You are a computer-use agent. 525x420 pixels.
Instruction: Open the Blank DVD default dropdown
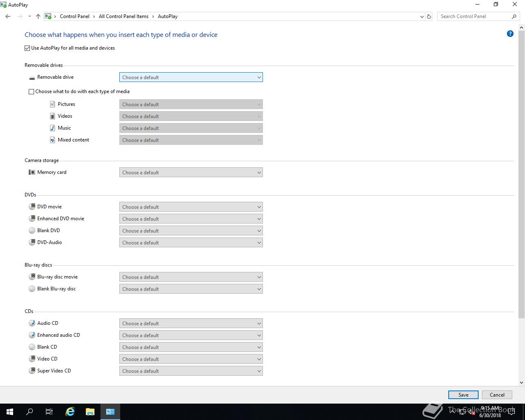point(191,231)
